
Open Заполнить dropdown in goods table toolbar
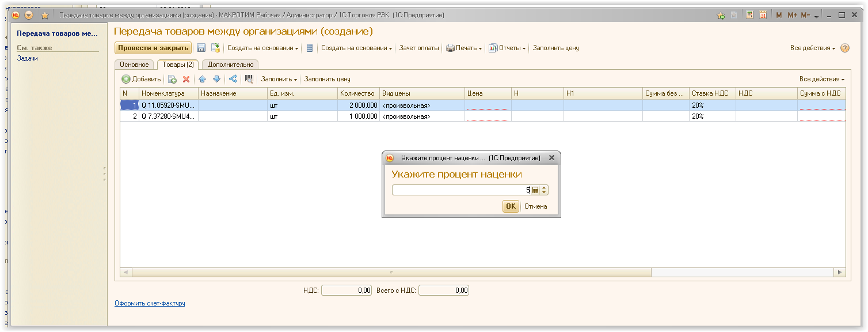(279, 79)
